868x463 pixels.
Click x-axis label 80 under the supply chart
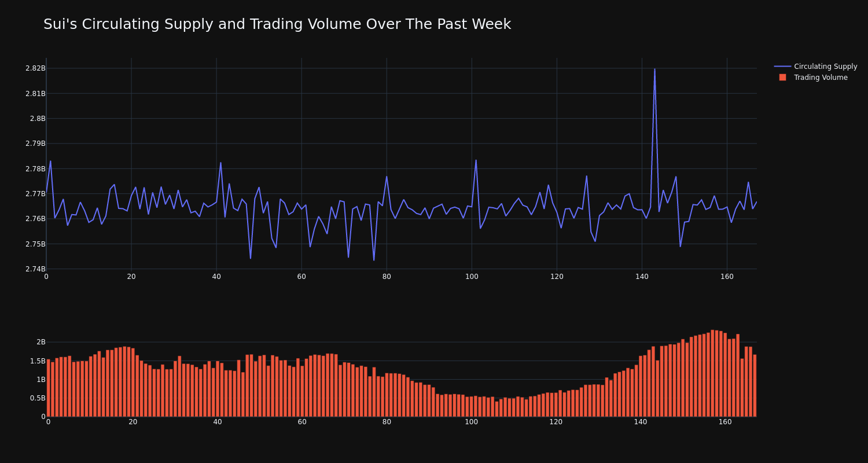(x=387, y=277)
